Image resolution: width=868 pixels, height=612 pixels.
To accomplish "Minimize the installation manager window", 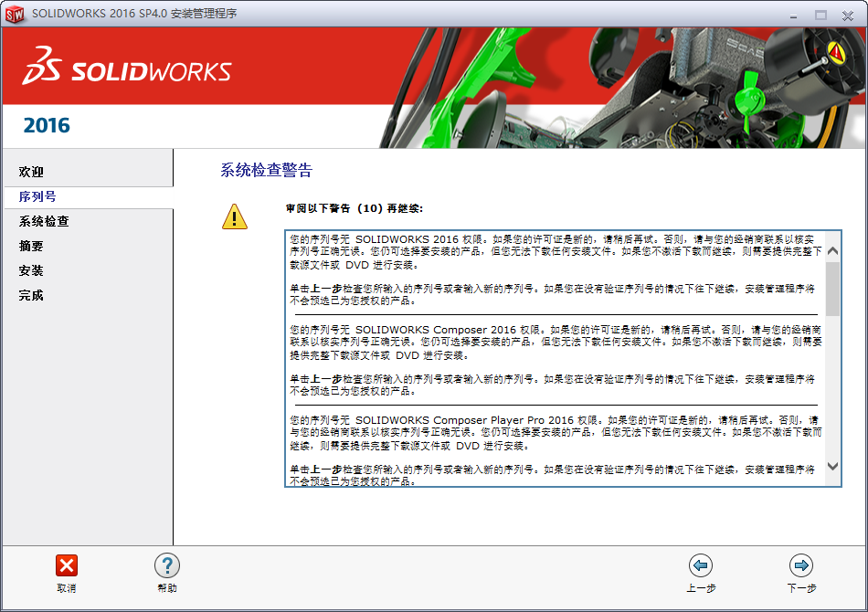I will [794, 16].
